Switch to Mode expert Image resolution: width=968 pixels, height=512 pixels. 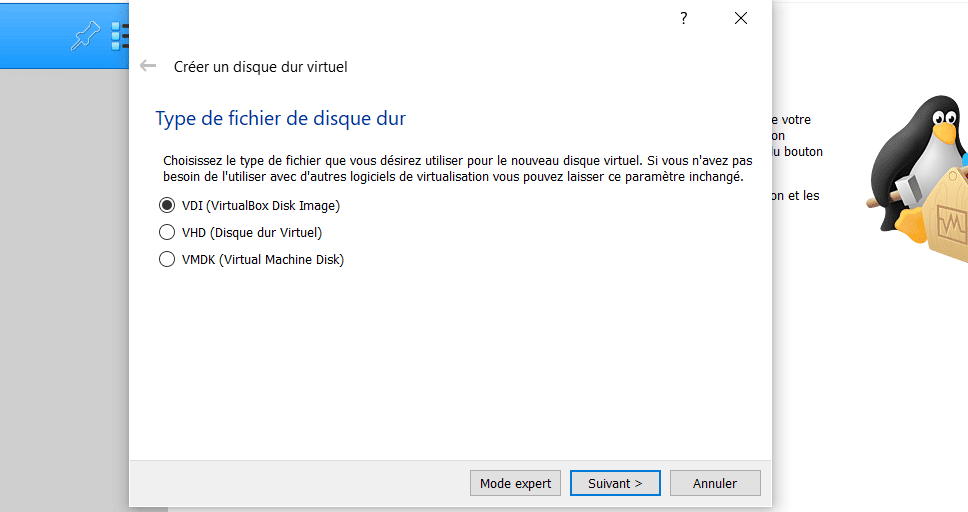(515, 483)
